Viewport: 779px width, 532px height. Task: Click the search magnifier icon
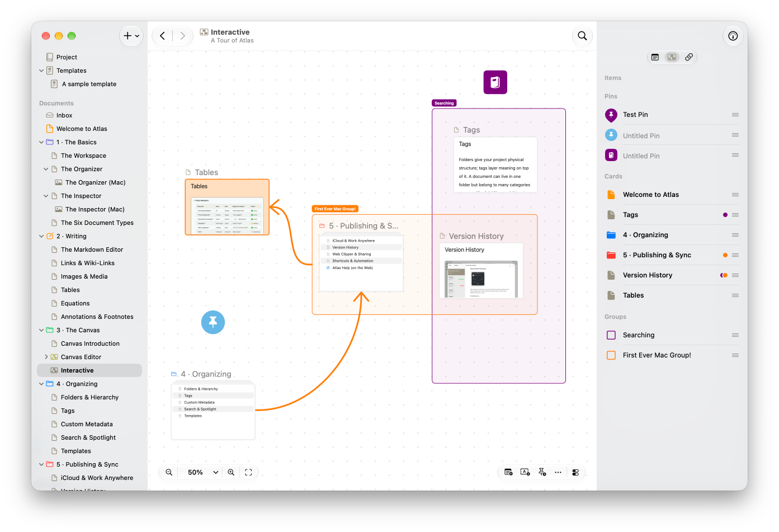click(582, 36)
